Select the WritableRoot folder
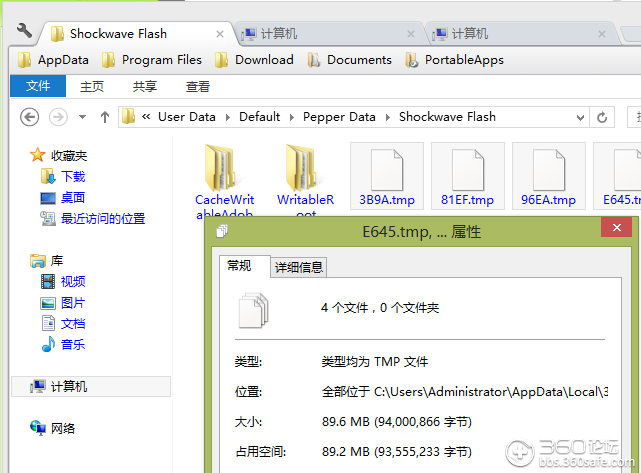 (305, 180)
